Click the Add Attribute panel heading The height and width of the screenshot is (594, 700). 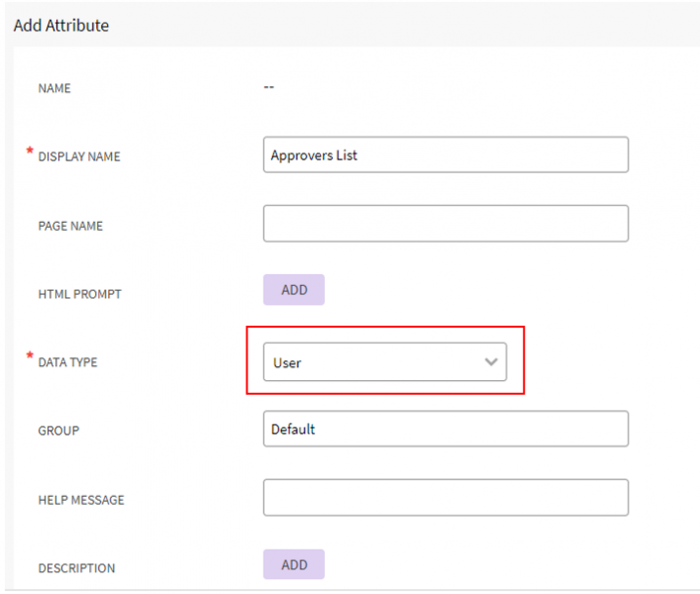pos(61,26)
